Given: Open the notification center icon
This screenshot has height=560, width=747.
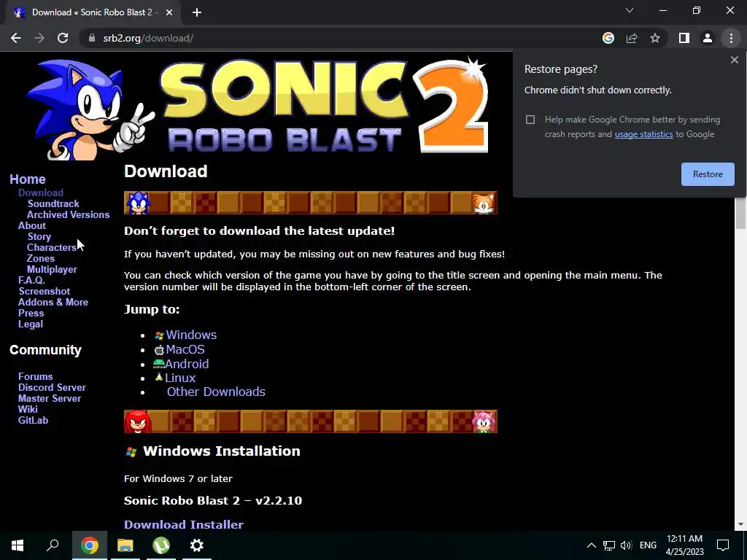Looking at the screenshot, I should click(x=723, y=545).
